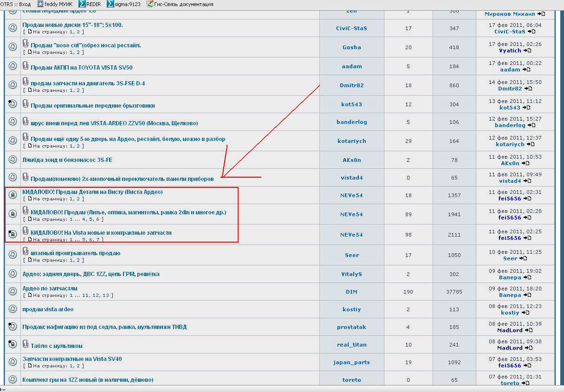Image resolution: width=564 pixels, height=392 pixels.
Task: Open author profile japan_parts
Action: (x=351, y=362)
